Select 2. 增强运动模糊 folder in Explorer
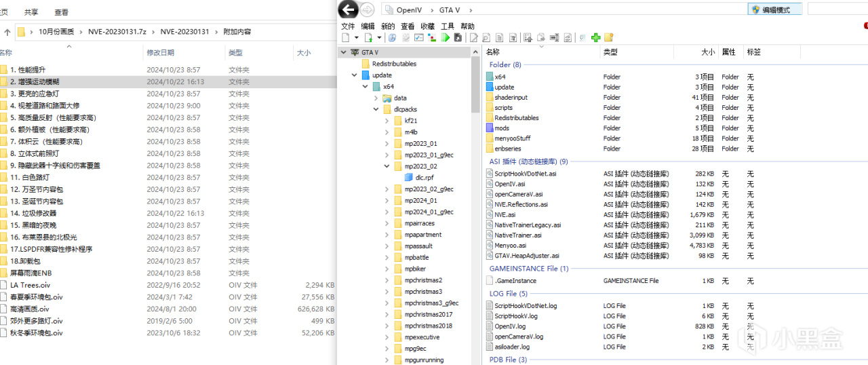This screenshot has width=868, height=365. [168, 81]
